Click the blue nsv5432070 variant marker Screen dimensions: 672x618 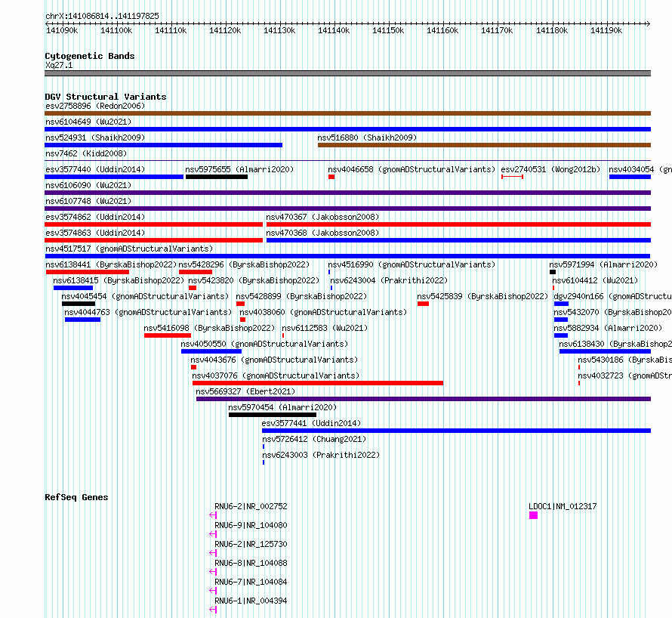[561, 320]
